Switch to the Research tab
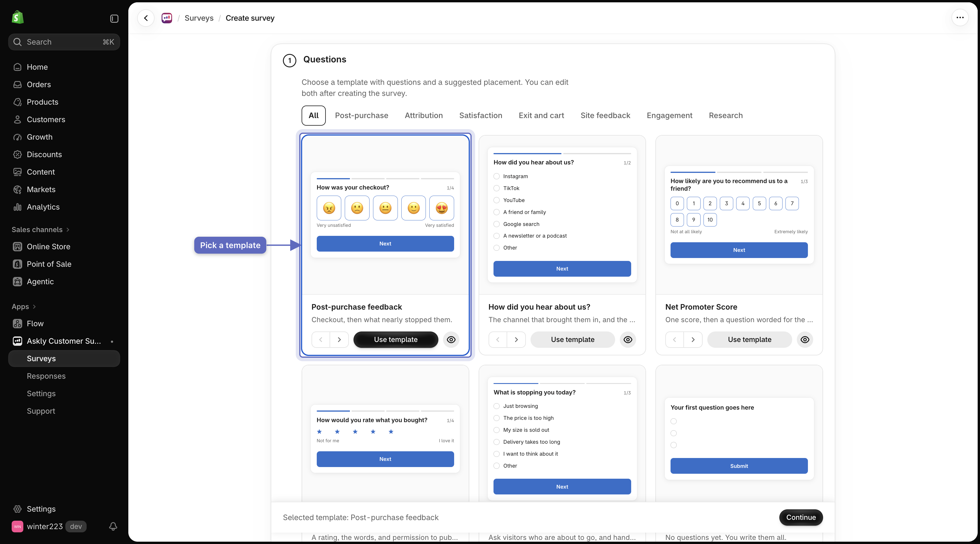 (725, 115)
